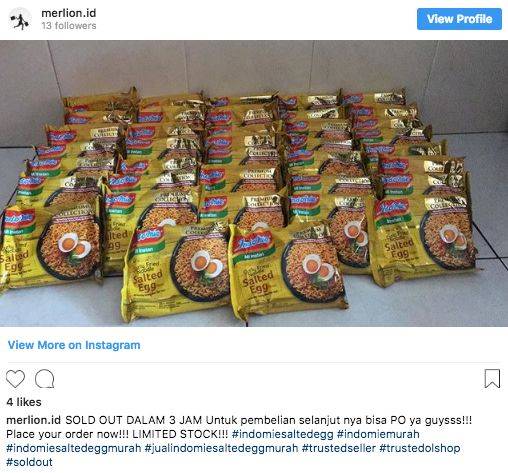508x473 pixels.
Task: Open merlion.id profile avatar
Action: 20,19
